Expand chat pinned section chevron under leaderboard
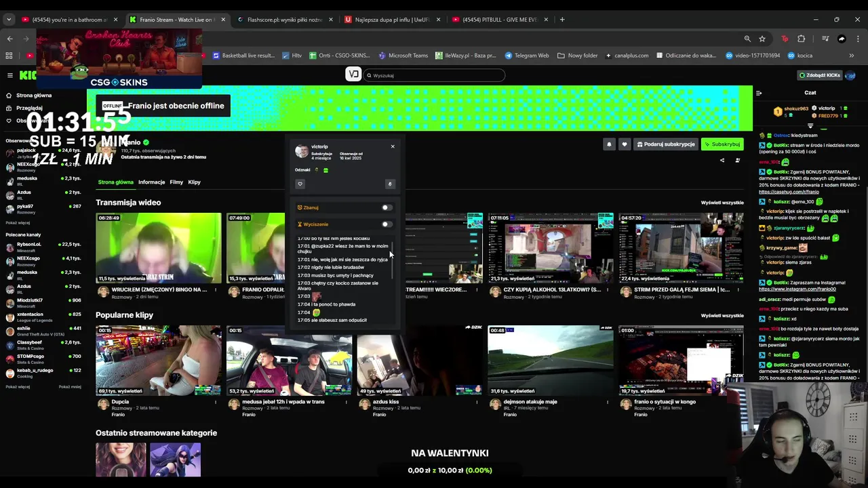Image resolution: width=868 pixels, height=488 pixels. point(810,125)
